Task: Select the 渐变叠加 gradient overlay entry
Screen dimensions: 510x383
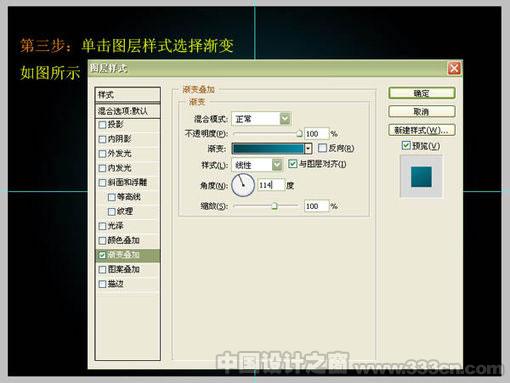Action: tap(128, 255)
